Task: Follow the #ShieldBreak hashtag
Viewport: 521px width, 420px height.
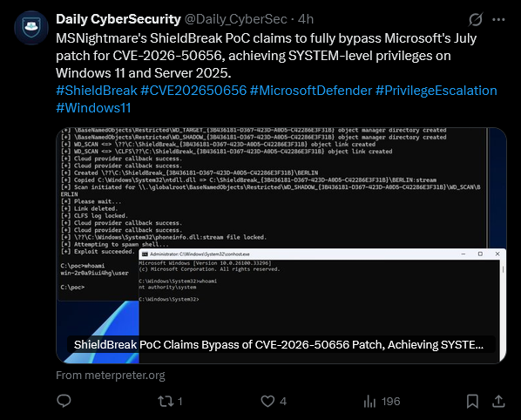Action: tap(97, 91)
